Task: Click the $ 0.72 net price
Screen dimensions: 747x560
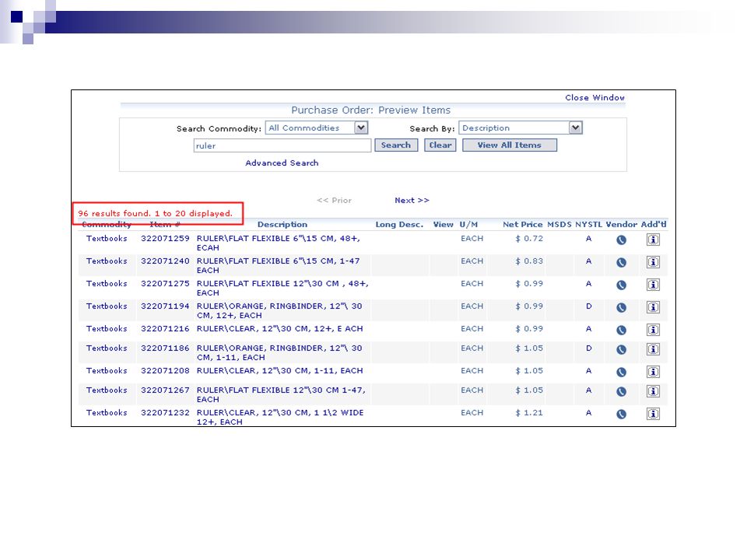Action: coord(529,239)
